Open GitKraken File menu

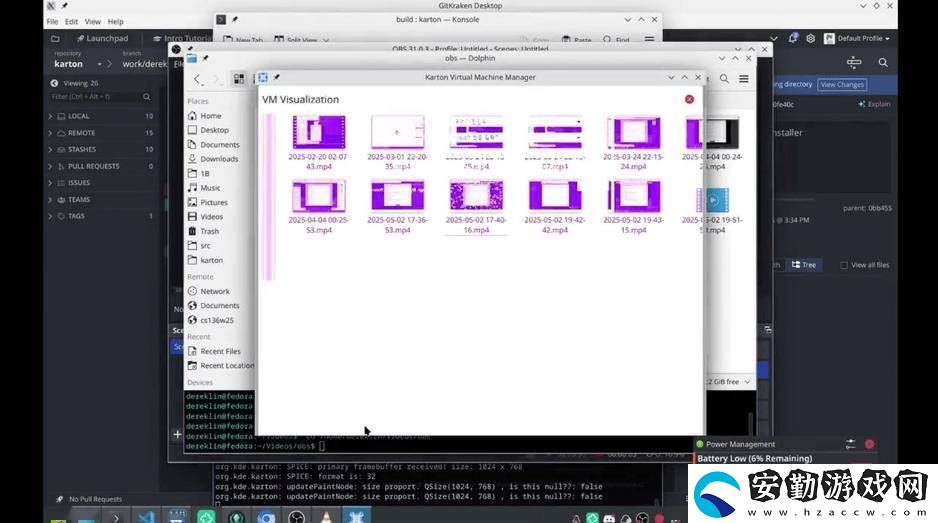53,22
